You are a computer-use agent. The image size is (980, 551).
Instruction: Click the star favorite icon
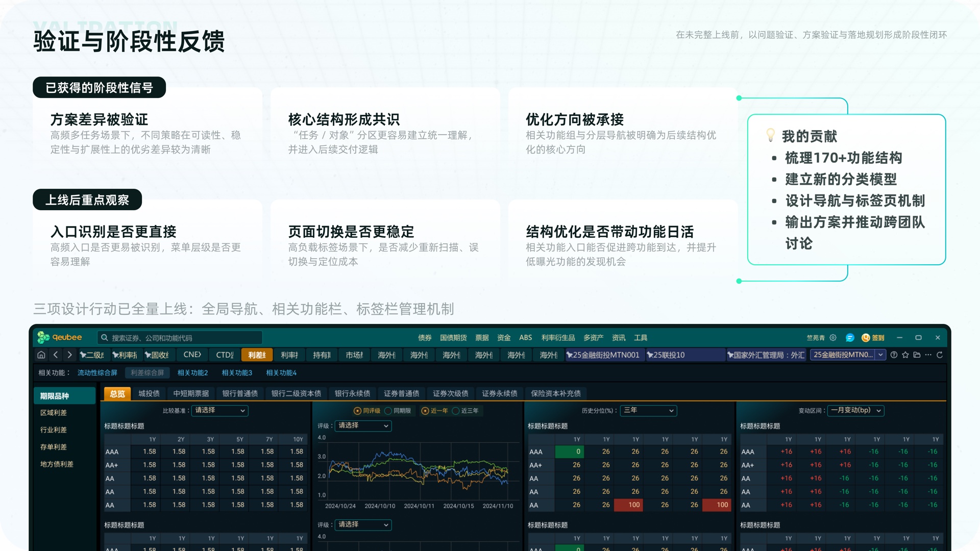click(x=905, y=355)
